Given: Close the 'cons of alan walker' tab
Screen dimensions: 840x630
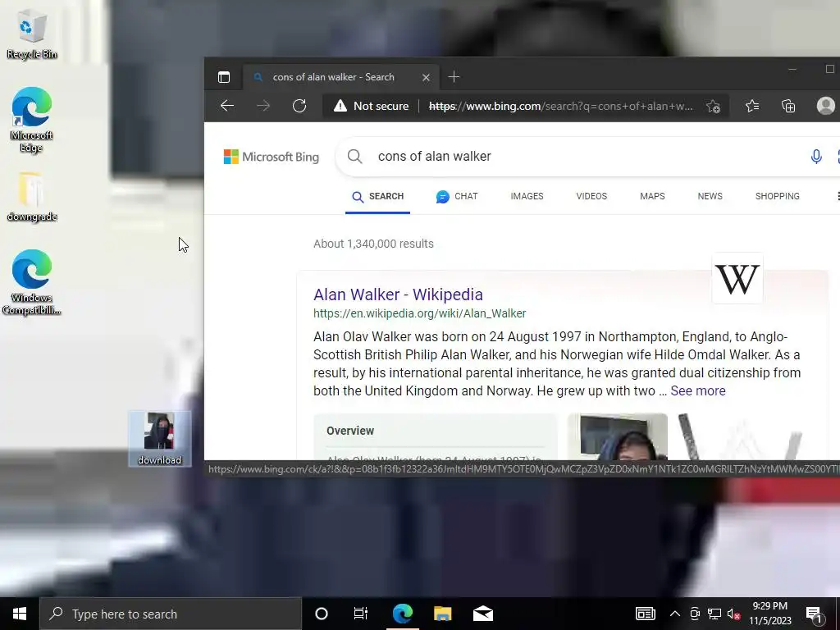Looking at the screenshot, I should click(x=426, y=77).
